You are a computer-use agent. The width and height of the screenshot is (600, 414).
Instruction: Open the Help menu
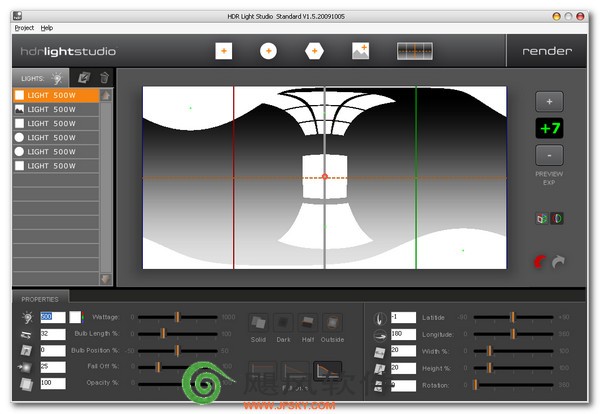(x=47, y=28)
